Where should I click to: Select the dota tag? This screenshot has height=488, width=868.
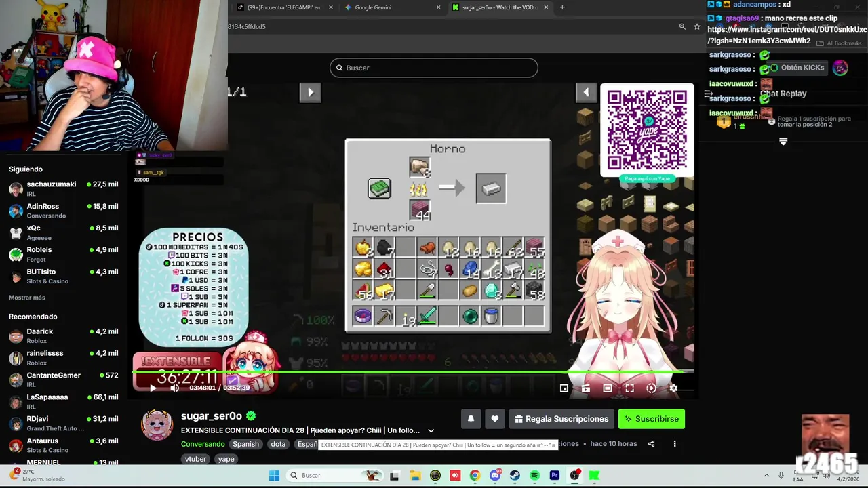pyautogui.click(x=278, y=444)
